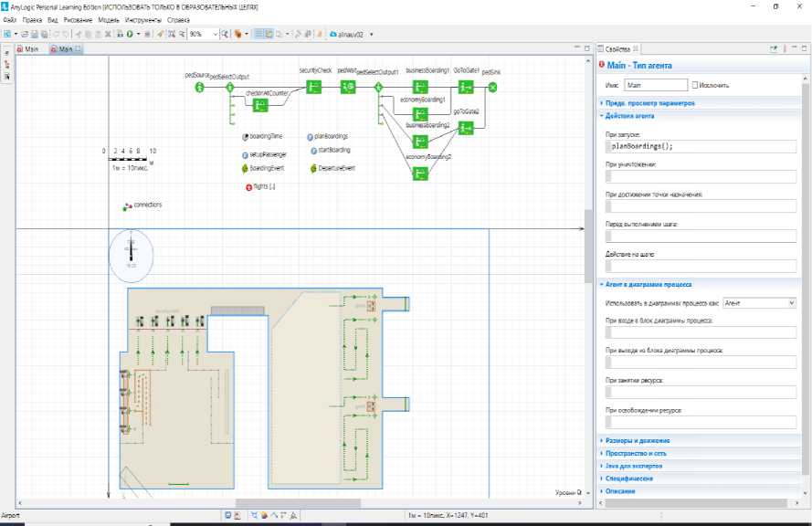Open the zoom percentage dropdown
Image resolution: width=812 pixels, height=526 pixels.
pos(216,34)
